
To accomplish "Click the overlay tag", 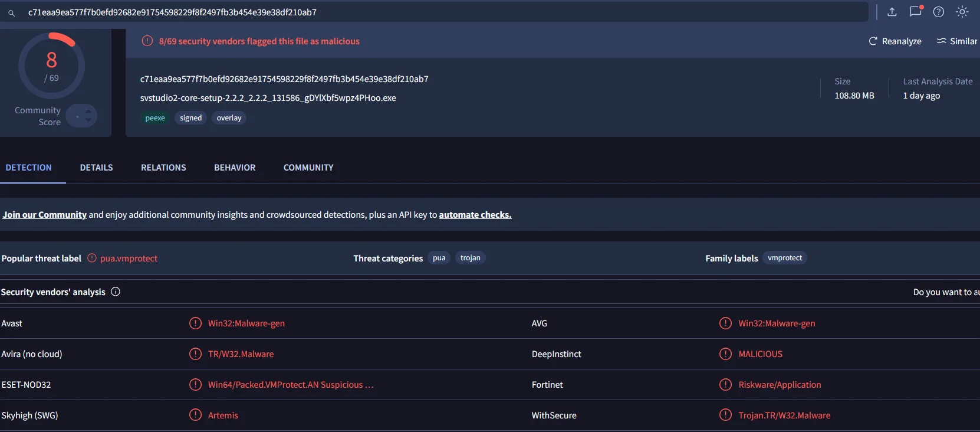I will coord(229,118).
